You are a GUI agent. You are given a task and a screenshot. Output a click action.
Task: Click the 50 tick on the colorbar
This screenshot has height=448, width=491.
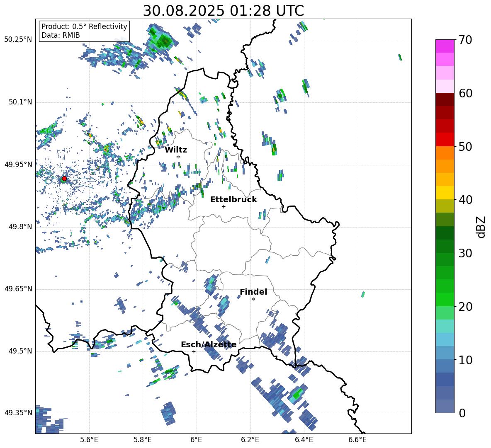click(465, 146)
